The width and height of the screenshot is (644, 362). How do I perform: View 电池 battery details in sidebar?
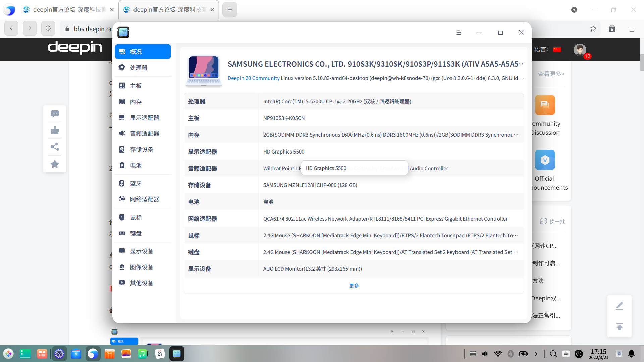click(136, 165)
